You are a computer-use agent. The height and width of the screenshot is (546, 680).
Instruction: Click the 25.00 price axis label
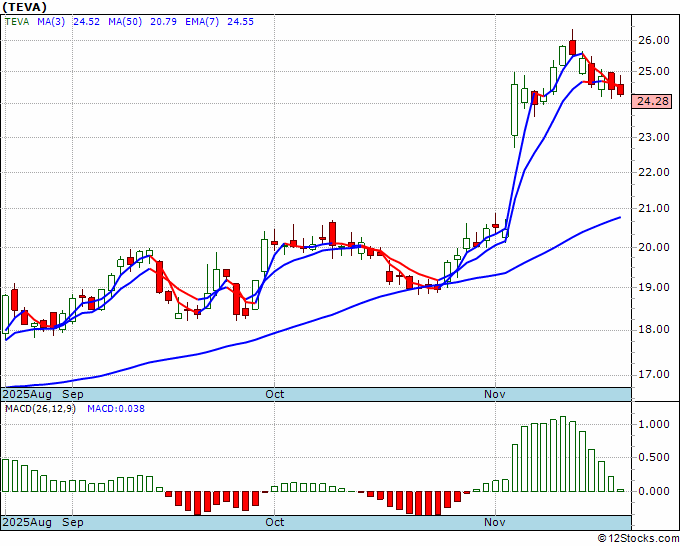654,71
